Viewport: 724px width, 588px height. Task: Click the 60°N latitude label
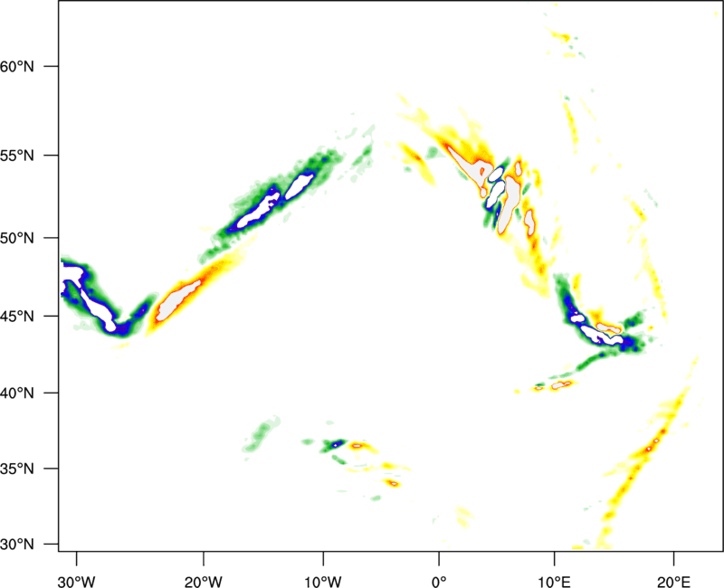[x=17, y=66]
